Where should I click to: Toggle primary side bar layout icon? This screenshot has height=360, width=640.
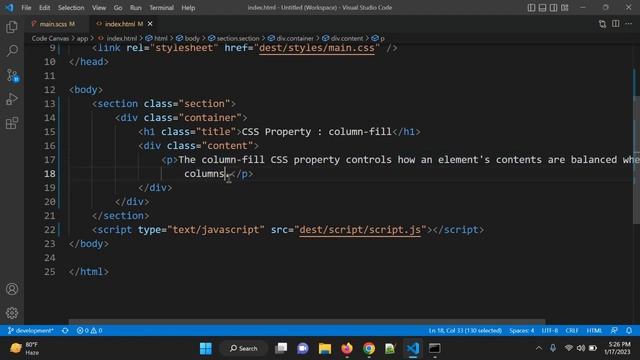(531, 8)
